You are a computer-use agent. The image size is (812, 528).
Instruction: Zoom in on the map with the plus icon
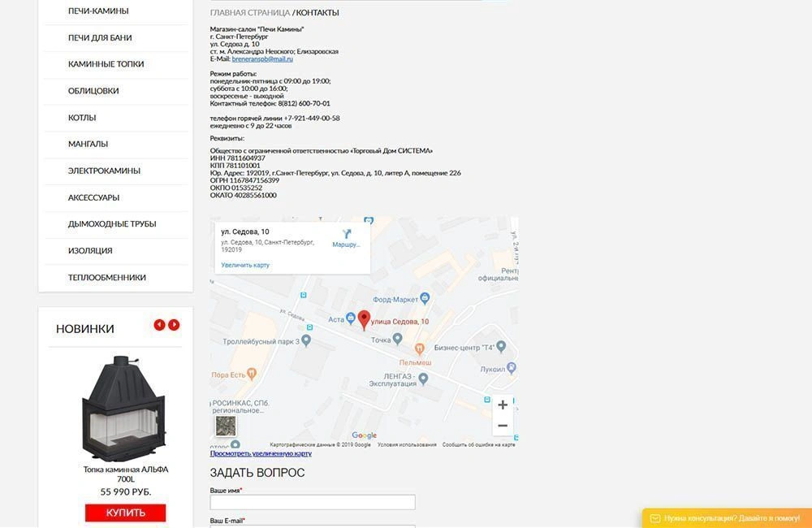click(502, 404)
